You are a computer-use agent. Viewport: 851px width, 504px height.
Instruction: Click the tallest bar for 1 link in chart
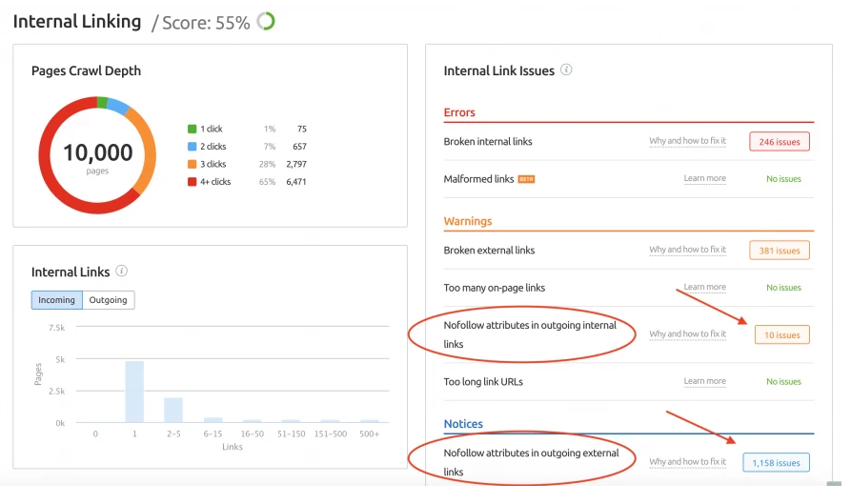pyautogui.click(x=134, y=391)
